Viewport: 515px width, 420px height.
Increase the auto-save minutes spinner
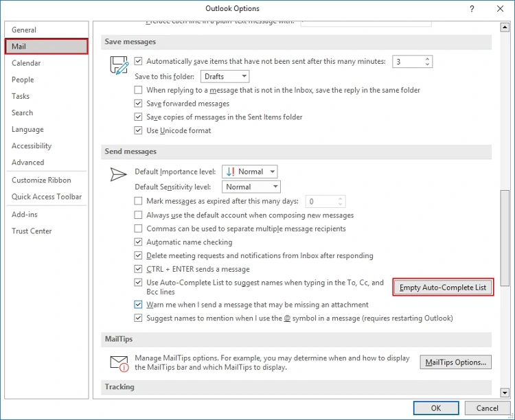pos(428,59)
